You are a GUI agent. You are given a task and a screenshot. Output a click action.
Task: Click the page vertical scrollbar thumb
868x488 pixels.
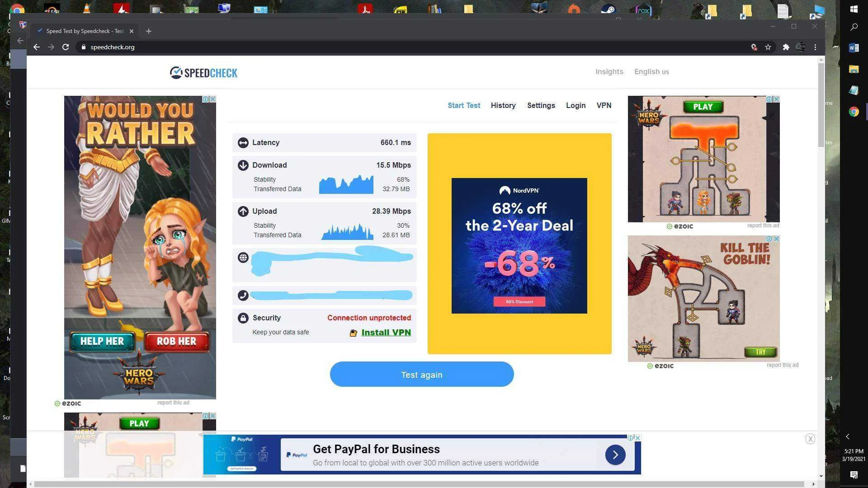point(821,105)
